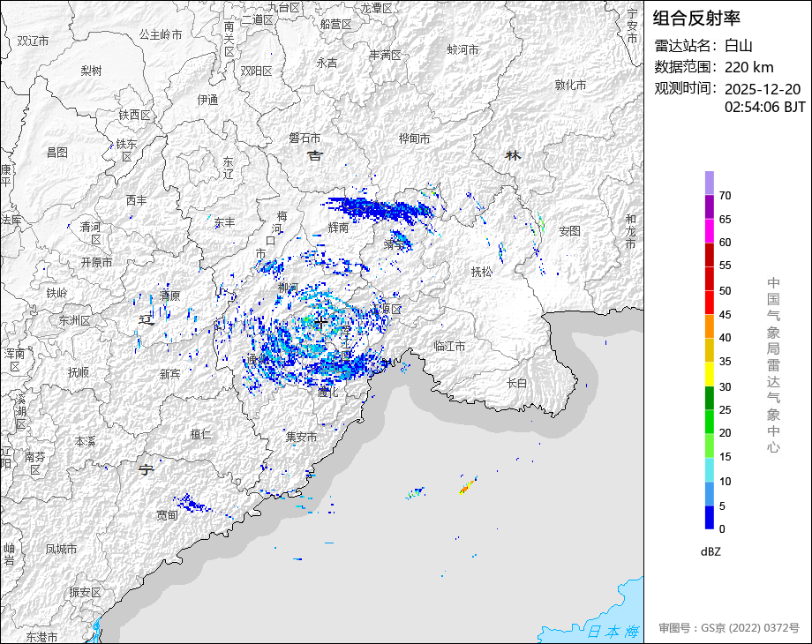Click the data range value 220 km

748,67
